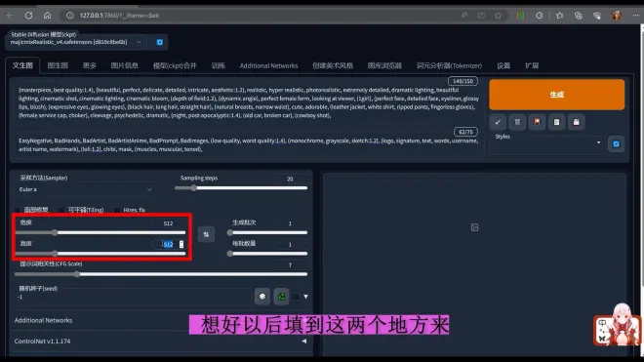This screenshot has width=644, height=362.
Task: Randomize the seed with the dice icon
Action: pos(262,297)
